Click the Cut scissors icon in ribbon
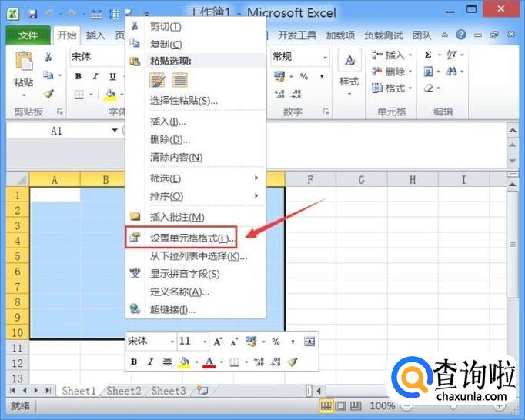This screenshot has height=420, width=525. [48, 57]
